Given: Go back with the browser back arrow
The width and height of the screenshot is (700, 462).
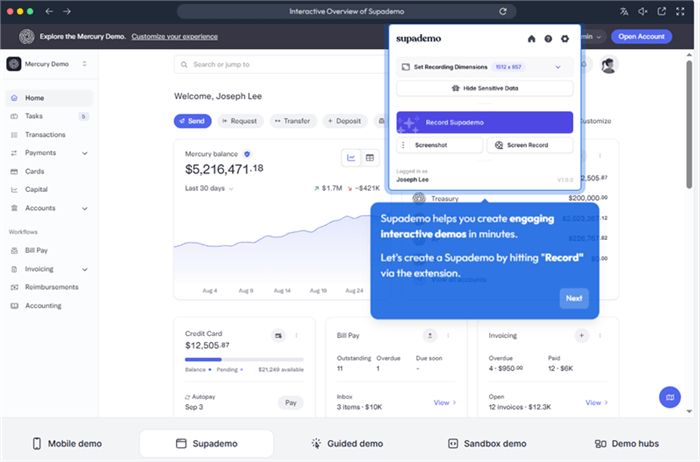Looking at the screenshot, I should (49, 11).
